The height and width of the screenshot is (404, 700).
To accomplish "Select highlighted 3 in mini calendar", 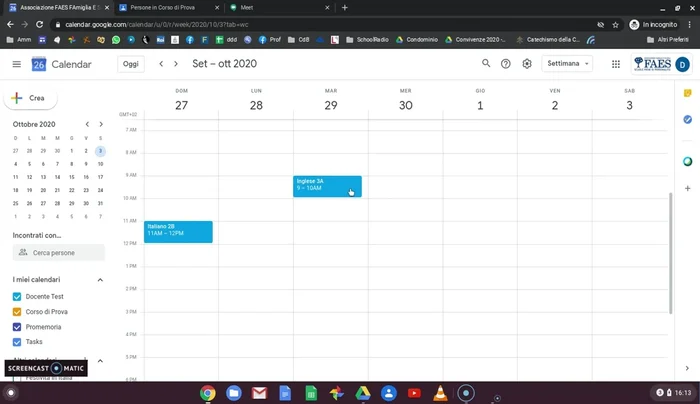I will tap(100, 151).
